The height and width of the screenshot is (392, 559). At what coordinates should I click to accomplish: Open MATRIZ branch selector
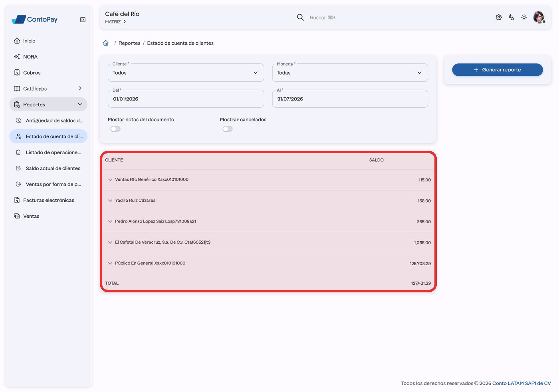[x=115, y=22]
